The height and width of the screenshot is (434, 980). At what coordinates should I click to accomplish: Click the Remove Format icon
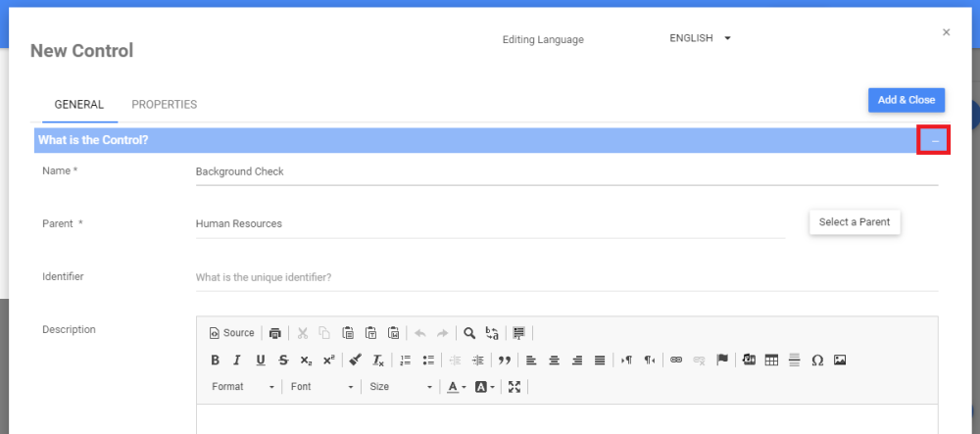(378, 360)
